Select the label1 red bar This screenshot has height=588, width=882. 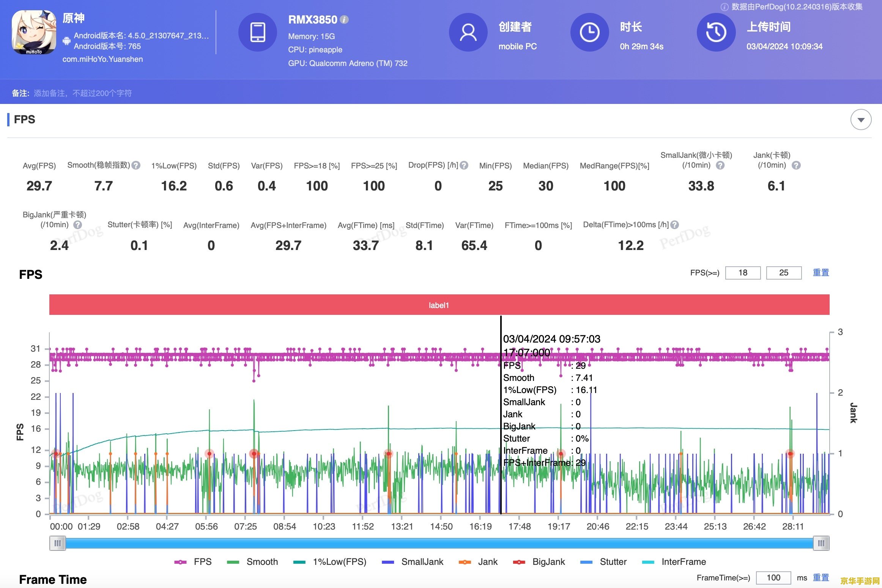click(439, 305)
